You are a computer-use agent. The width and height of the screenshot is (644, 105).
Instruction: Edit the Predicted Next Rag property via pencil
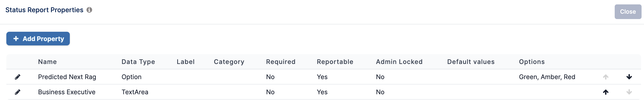(x=18, y=77)
